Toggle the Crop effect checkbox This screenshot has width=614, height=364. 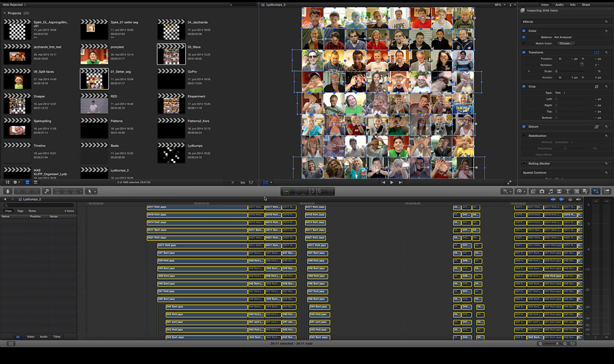[524, 86]
